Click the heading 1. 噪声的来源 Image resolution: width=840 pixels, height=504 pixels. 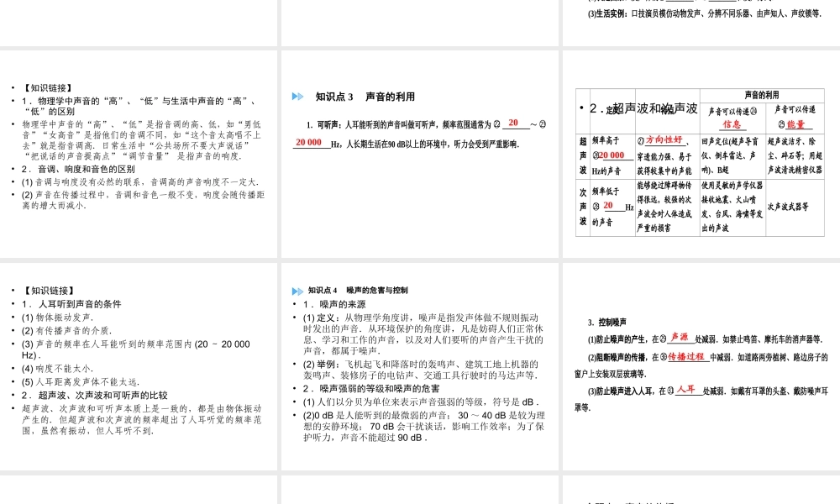click(334, 304)
